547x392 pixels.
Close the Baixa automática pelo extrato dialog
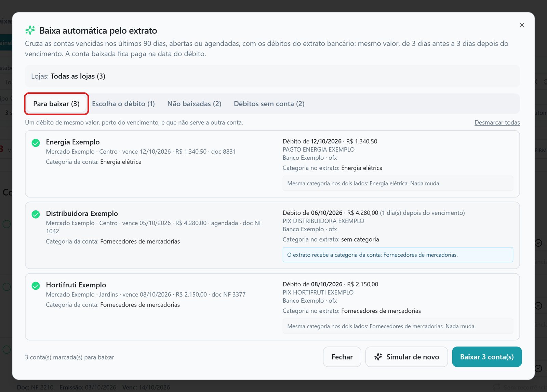click(522, 25)
